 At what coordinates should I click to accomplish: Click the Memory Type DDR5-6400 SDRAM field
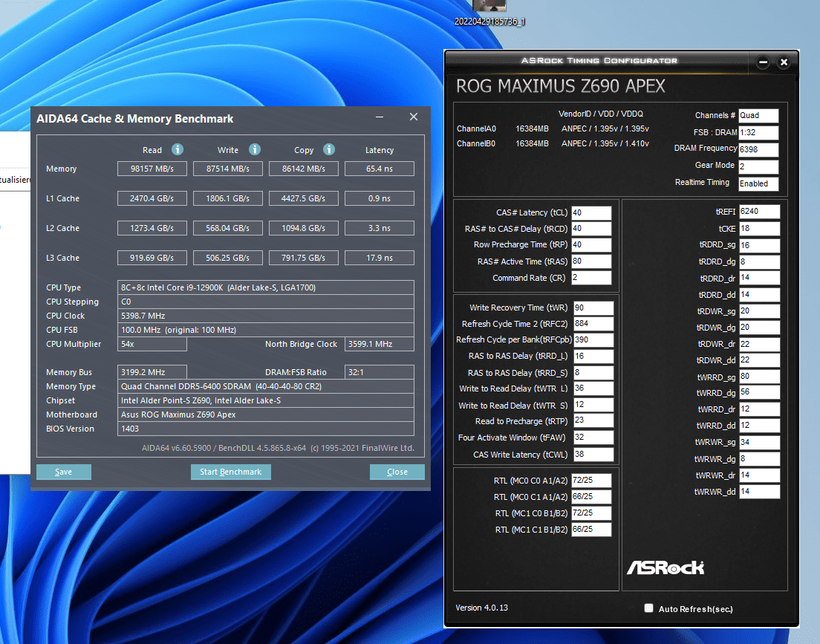pyautogui.click(x=266, y=386)
